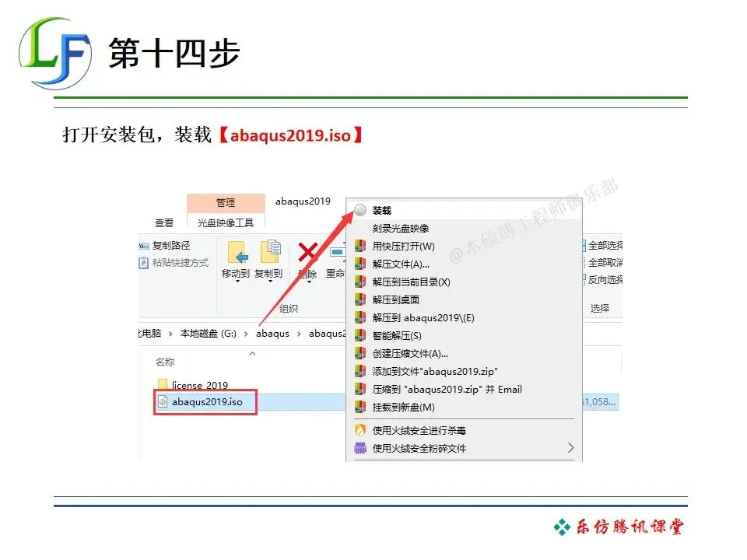Image resolution: width=747 pixels, height=560 pixels.
Task: Click the red X delete icon
Action: point(308,252)
